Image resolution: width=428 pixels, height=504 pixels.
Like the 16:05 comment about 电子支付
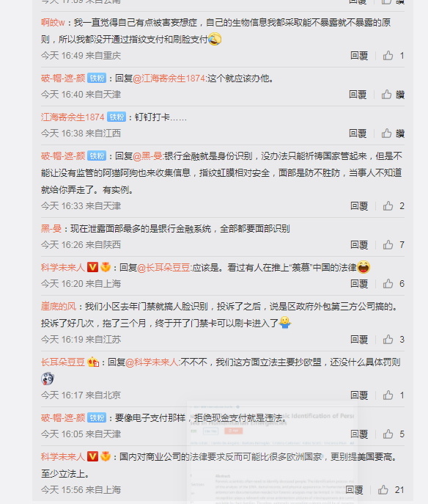pyautogui.click(x=388, y=434)
